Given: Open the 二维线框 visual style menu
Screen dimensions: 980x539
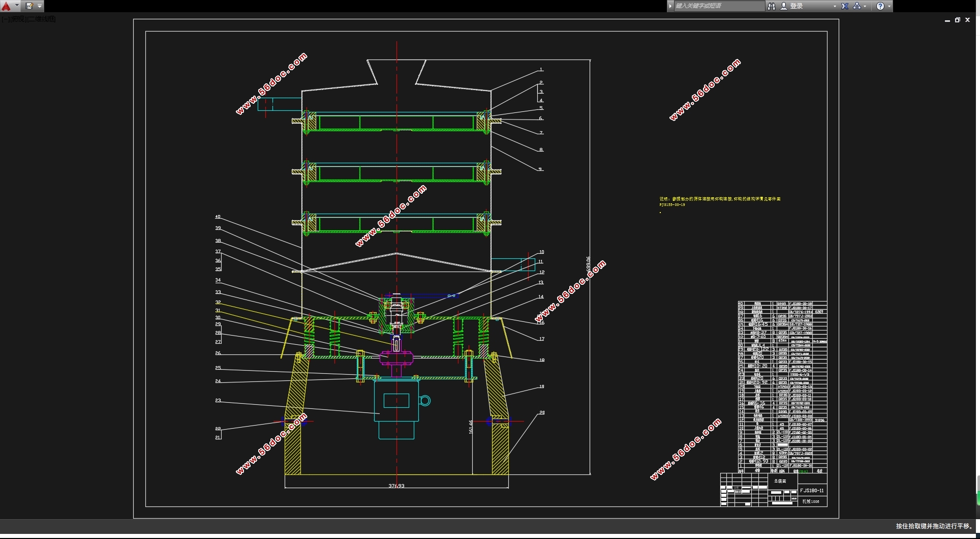Looking at the screenshot, I should 42,19.
